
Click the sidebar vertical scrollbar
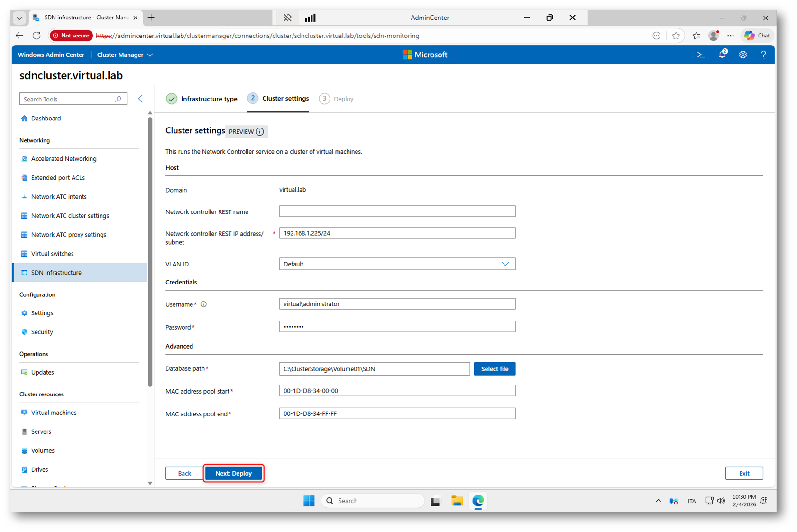pos(150,251)
